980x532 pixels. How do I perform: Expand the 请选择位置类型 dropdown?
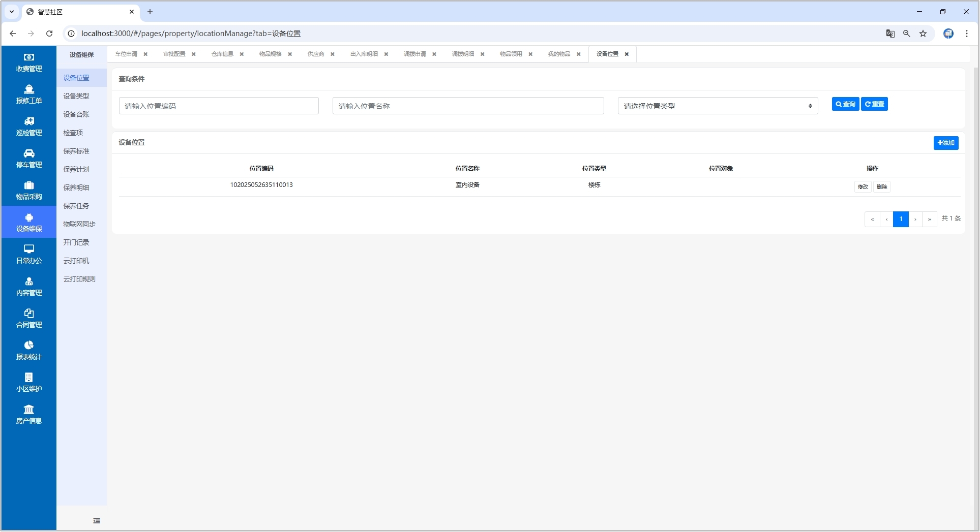click(717, 106)
